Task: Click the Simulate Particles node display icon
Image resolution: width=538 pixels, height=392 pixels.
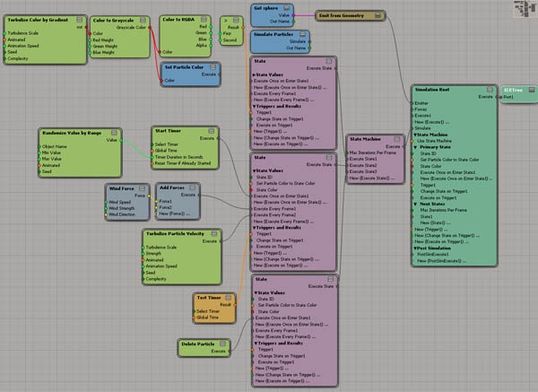Action: tap(303, 34)
